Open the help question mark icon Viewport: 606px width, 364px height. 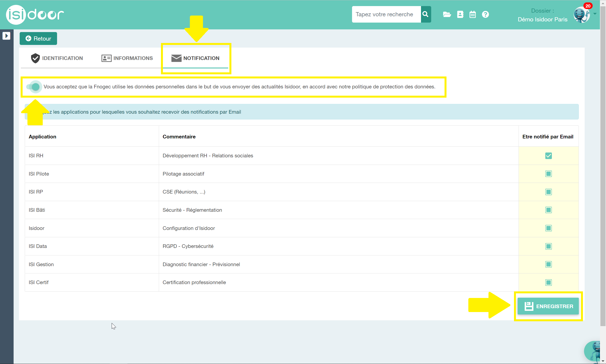485,15
